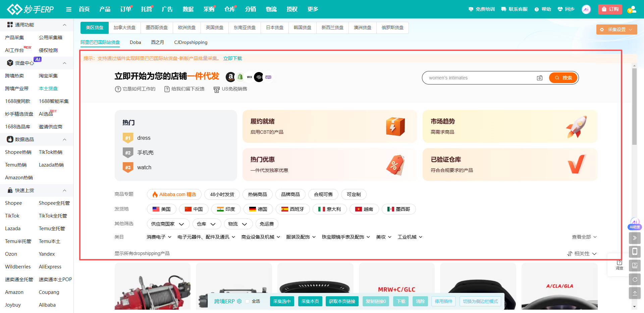Click the 采集本页 button
Image resolution: width=644 pixels, height=313 pixels.
(310, 301)
